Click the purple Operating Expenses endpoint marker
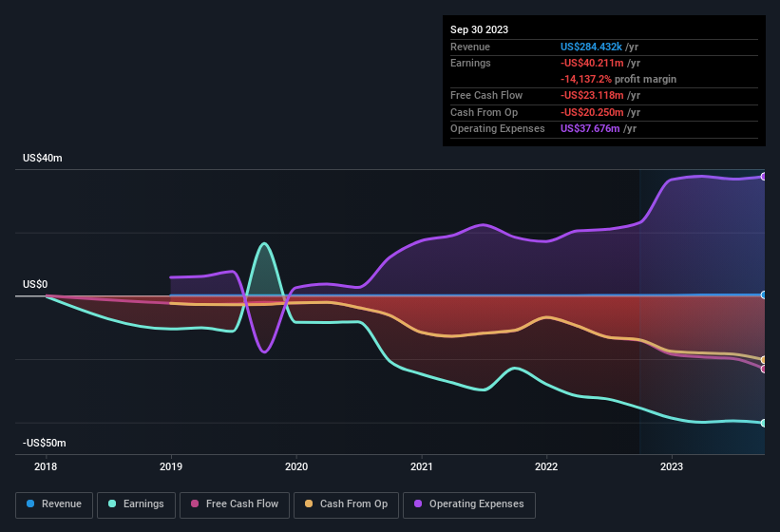Screen dimensions: 780x532 764,177
